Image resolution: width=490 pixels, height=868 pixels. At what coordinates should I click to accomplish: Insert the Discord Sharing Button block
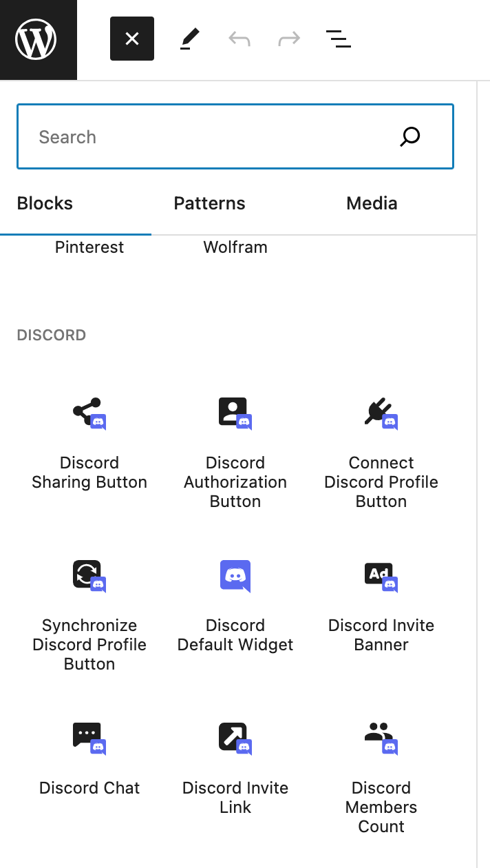point(89,442)
